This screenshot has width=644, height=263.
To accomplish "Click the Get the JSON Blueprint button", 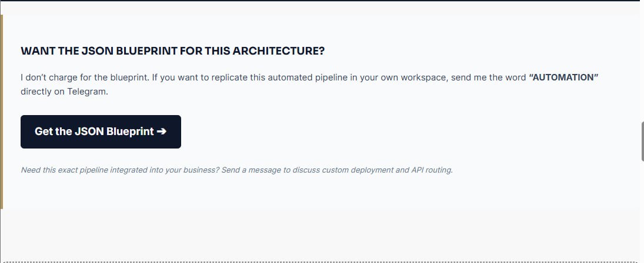I will point(101,131).
